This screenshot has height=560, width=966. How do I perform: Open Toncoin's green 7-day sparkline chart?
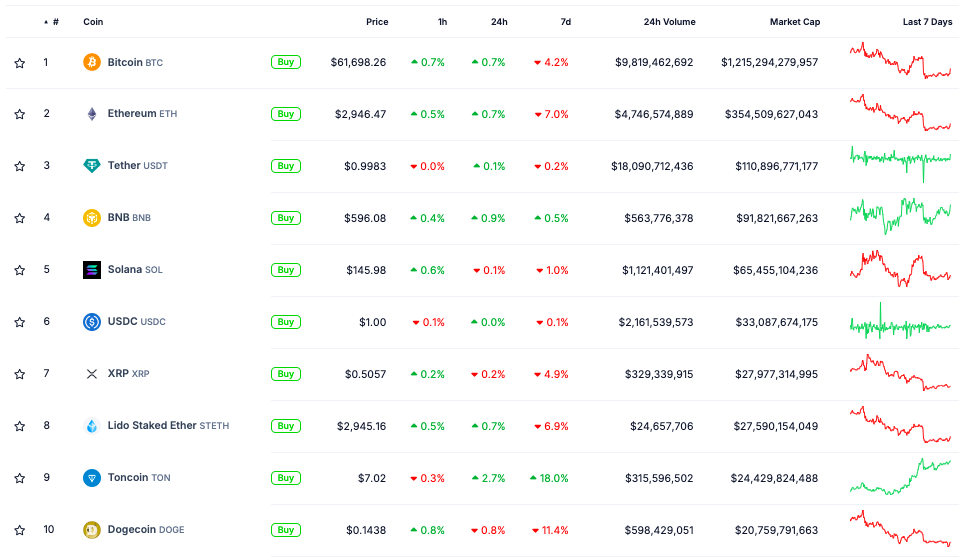(900, 476)
